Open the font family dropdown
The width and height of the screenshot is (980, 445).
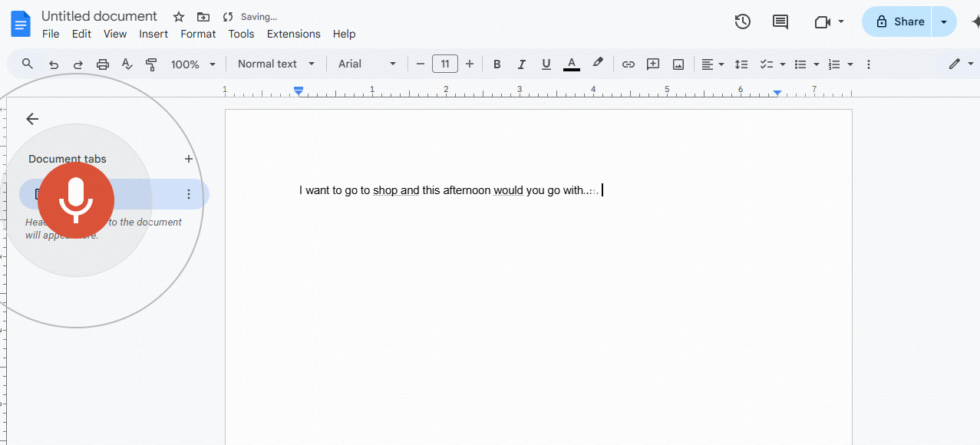coord(366,64)
